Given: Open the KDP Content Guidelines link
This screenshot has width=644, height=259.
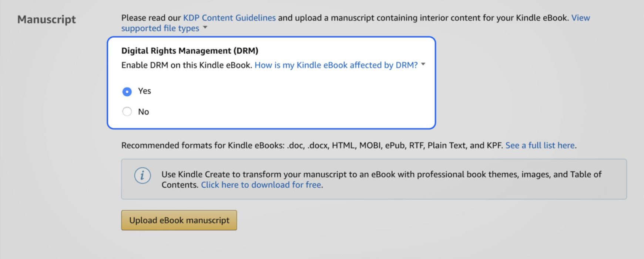Looking at the screenshot, I should [x=229, y=17].
